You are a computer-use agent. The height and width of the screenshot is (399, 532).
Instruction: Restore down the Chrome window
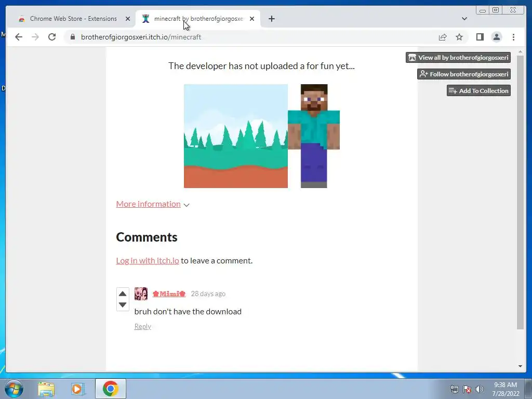pyautogui.click(x=496, y=10)
